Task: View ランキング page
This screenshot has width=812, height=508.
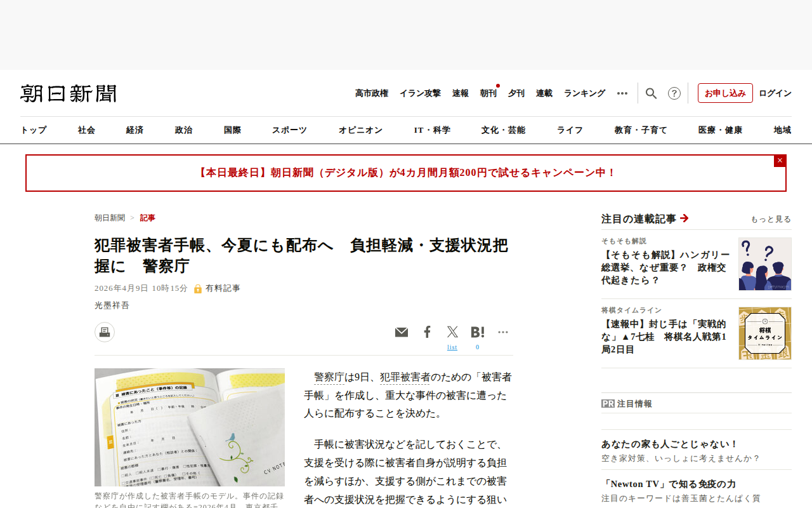Action: point(585,93)
